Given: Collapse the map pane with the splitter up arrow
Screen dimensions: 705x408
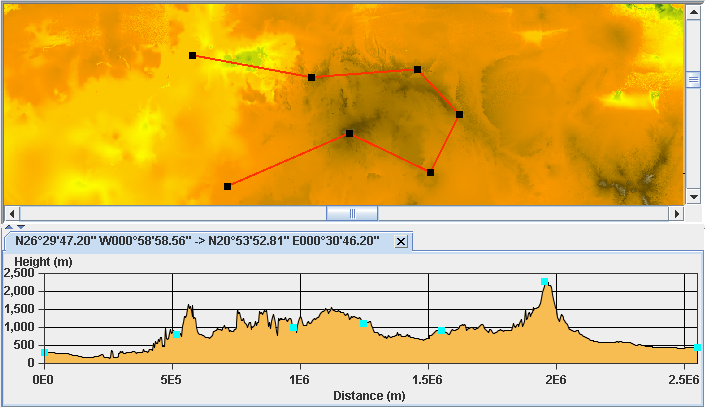Looking at the screenshot, I should tap(9, 228).
